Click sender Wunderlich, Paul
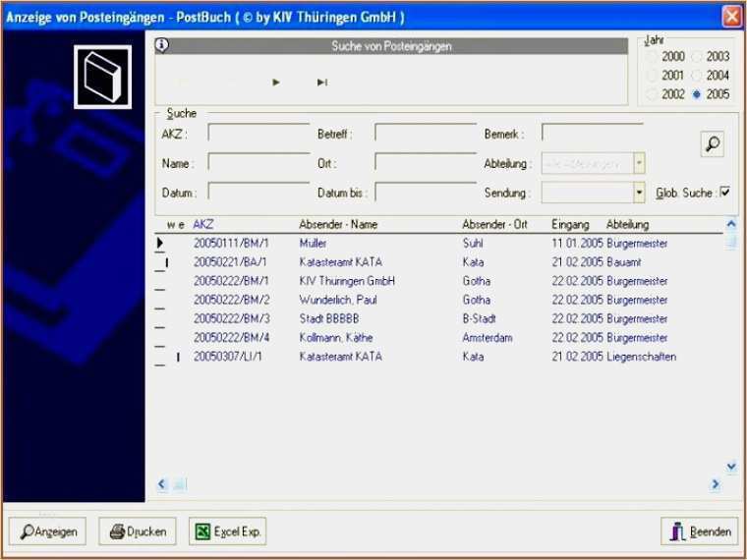This screenshot has width=747, height=560. click(x=338, y=300)
